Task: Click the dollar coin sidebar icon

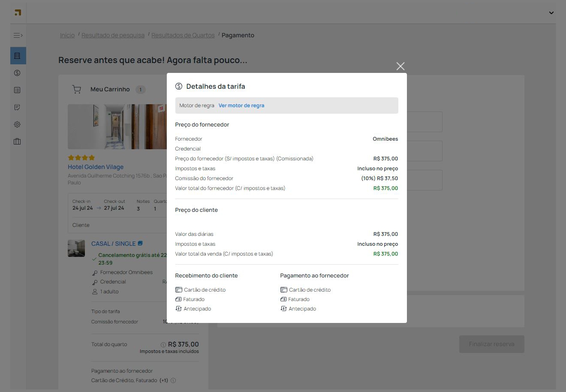Action: click(x=18, y=73)
